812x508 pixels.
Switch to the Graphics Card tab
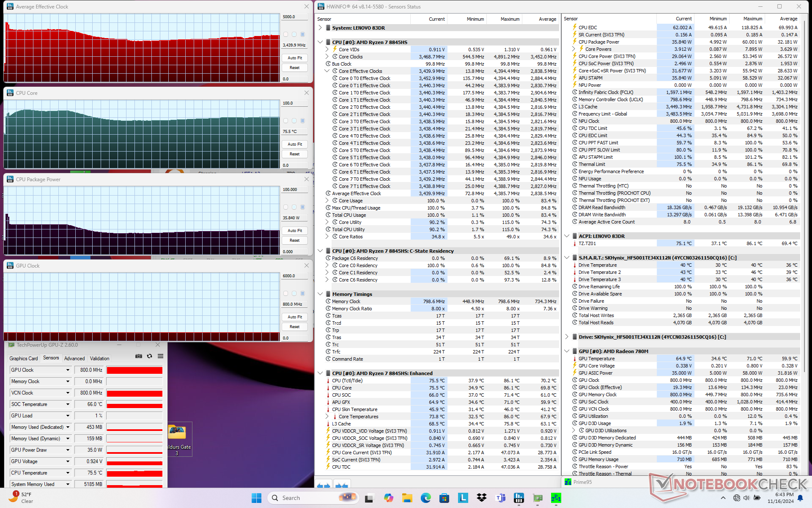point(24,358)
